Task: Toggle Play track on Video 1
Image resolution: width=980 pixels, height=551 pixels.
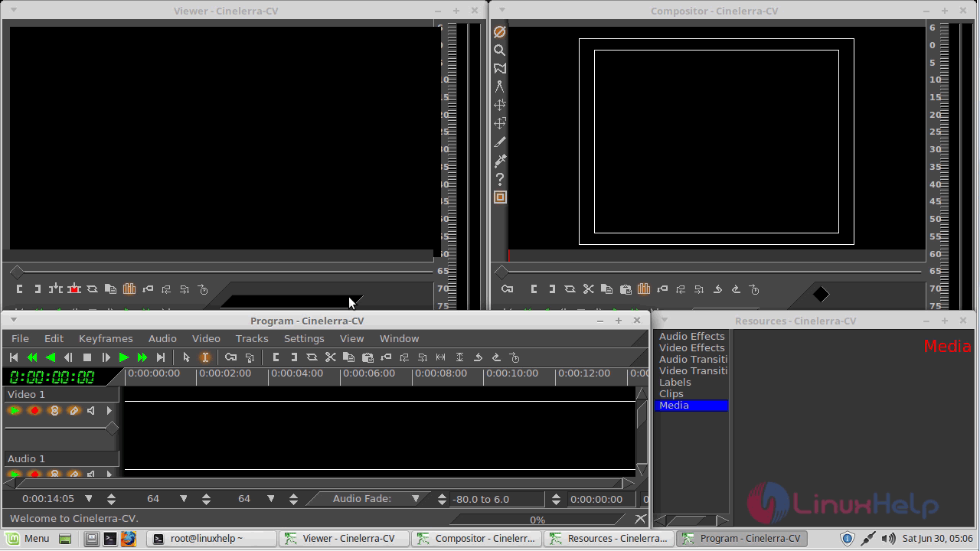Action: click(15, 411)
